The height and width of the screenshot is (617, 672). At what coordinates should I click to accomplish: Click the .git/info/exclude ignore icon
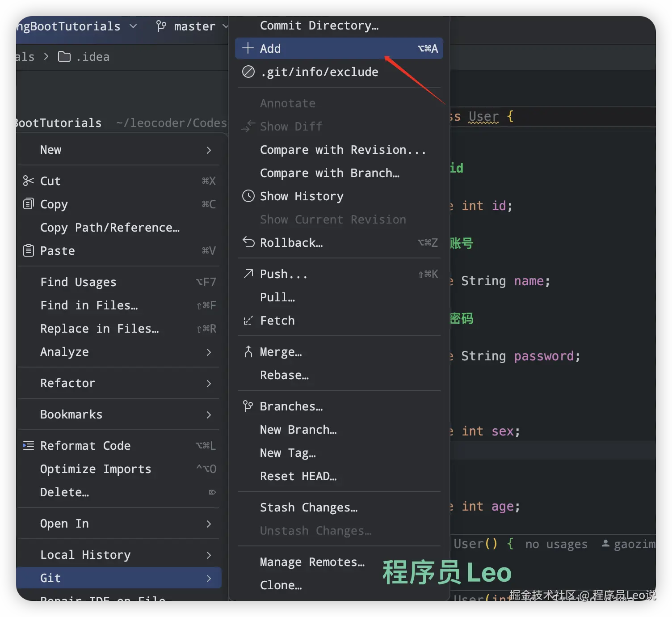(x=248, y=72)
